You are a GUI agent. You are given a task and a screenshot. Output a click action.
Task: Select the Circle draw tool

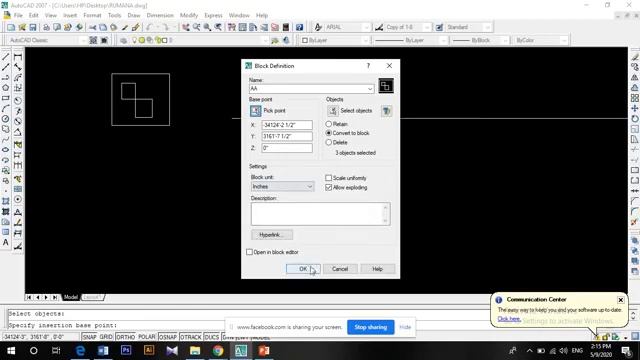pos(6,119)
